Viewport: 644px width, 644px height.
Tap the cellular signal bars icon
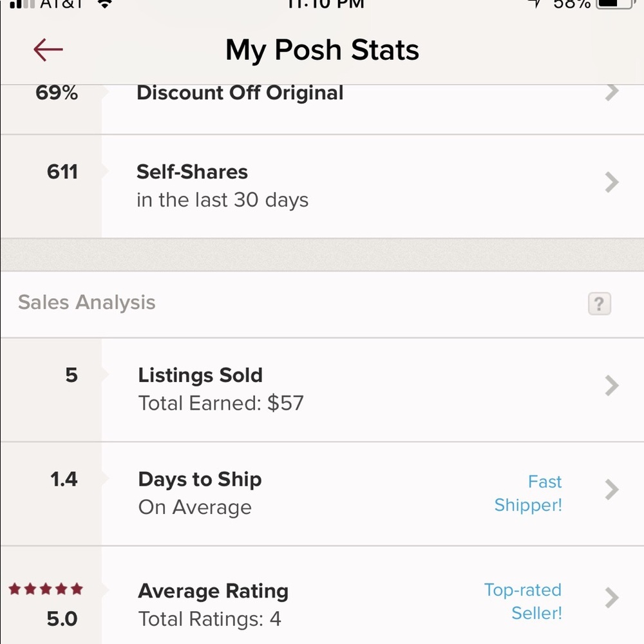pos(22,4)
